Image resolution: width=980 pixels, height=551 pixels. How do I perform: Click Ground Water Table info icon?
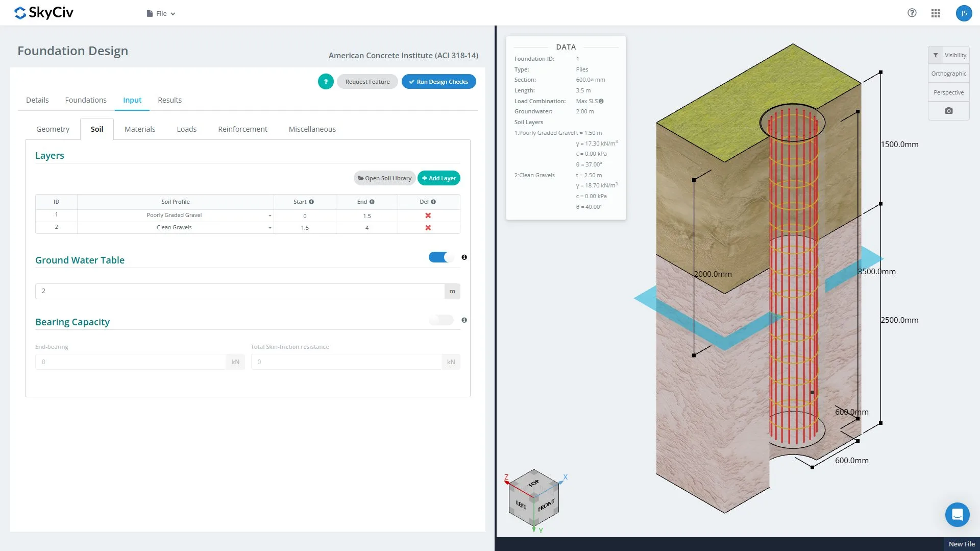[x=464, y=257]
